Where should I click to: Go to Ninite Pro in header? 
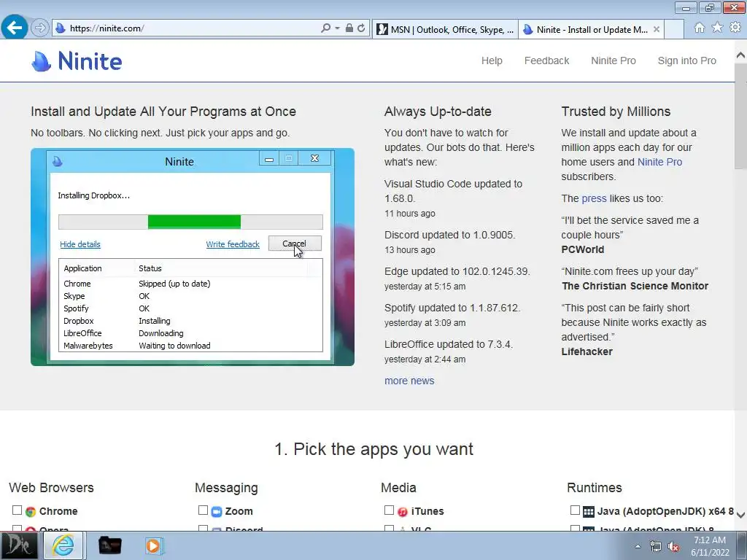[x=613, y=61]
